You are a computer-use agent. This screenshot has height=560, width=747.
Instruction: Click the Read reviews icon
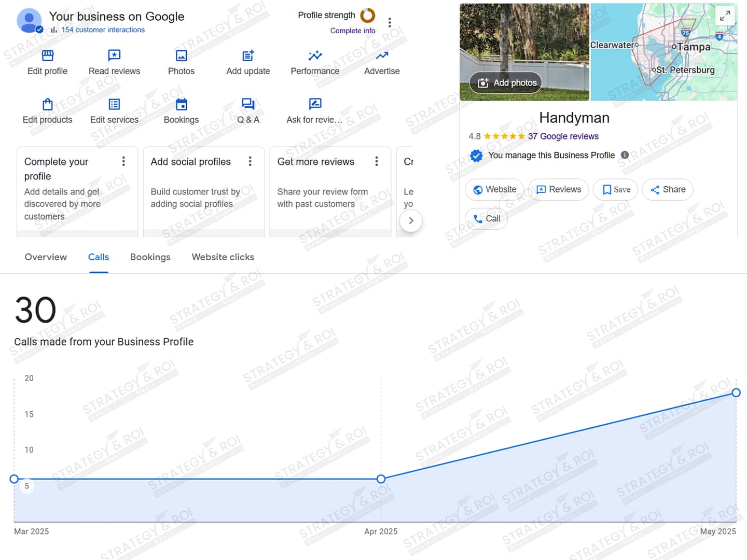pos(114,55)
